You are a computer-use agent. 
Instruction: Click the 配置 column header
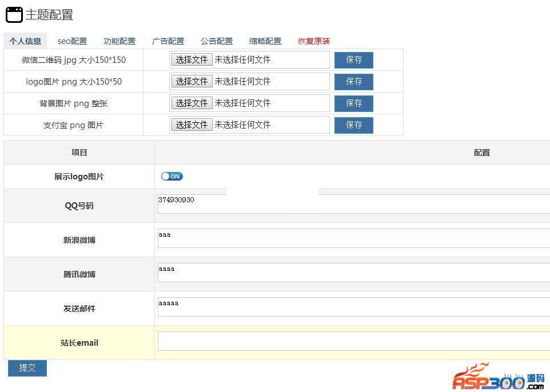(x=482, y=153)
